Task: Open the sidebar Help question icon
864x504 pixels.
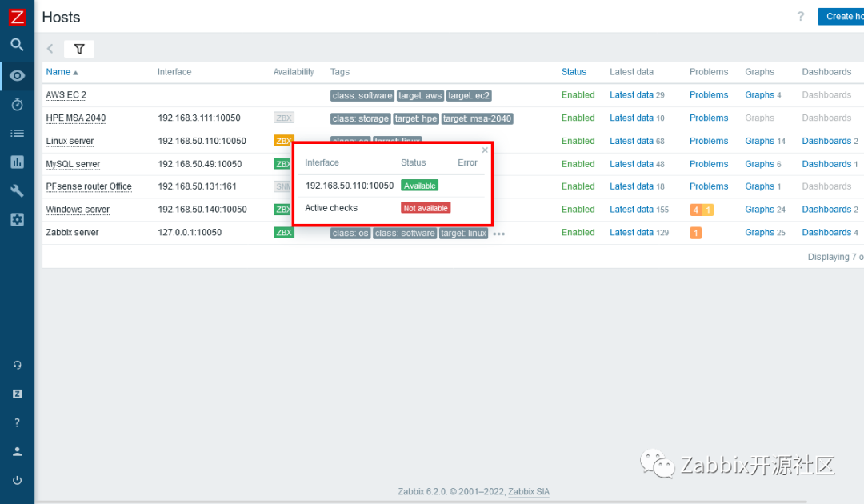Action: coord(17,422)
